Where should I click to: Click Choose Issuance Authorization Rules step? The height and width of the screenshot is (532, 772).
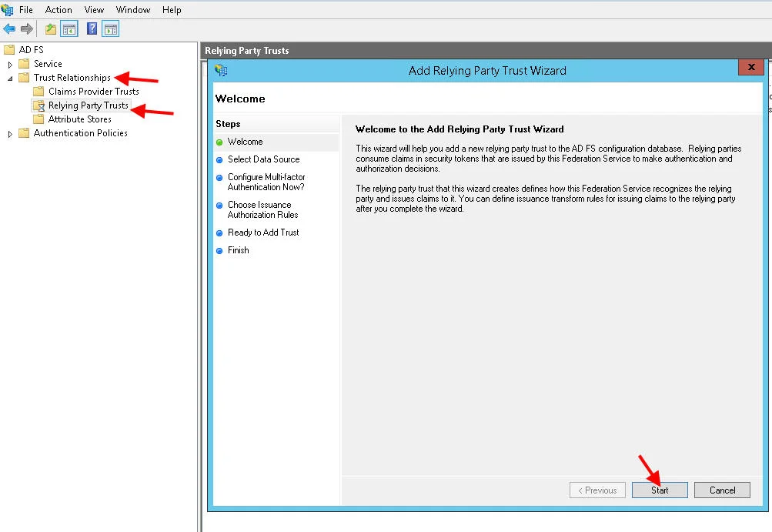click(x=263, y=210)
